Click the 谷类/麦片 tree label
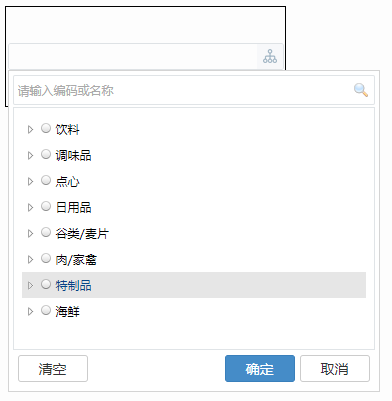The image size is (392, 401). pyautogui.click(x=82, y=233)
